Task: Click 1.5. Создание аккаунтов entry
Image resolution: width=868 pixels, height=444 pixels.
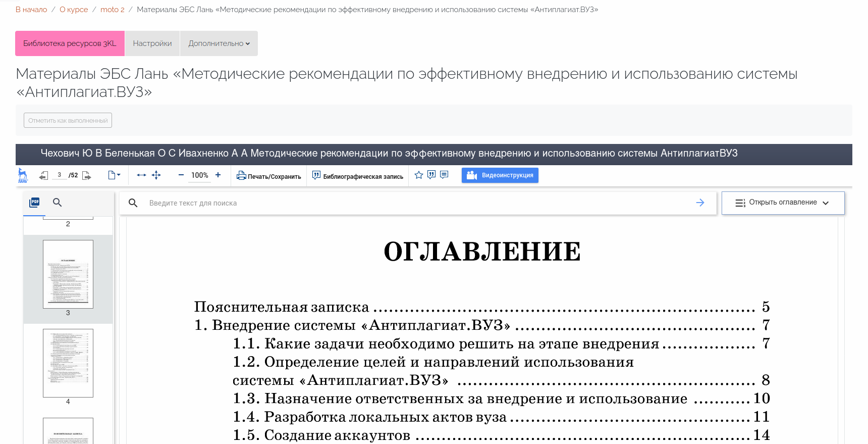Action: [x=501, y=435]
